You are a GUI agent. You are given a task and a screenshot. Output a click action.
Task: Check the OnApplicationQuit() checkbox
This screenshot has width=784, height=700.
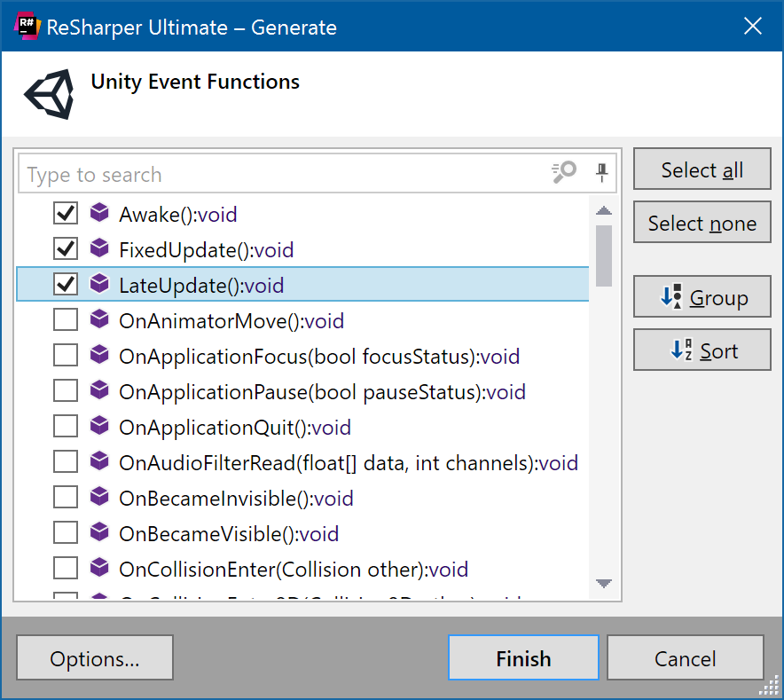coord(66,427)
